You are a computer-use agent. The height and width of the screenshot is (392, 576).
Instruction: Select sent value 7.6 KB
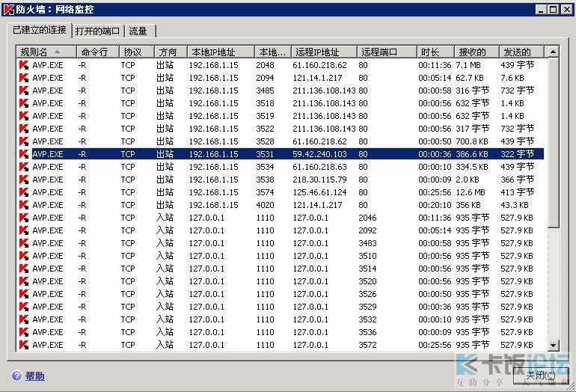tap(512, 78)
